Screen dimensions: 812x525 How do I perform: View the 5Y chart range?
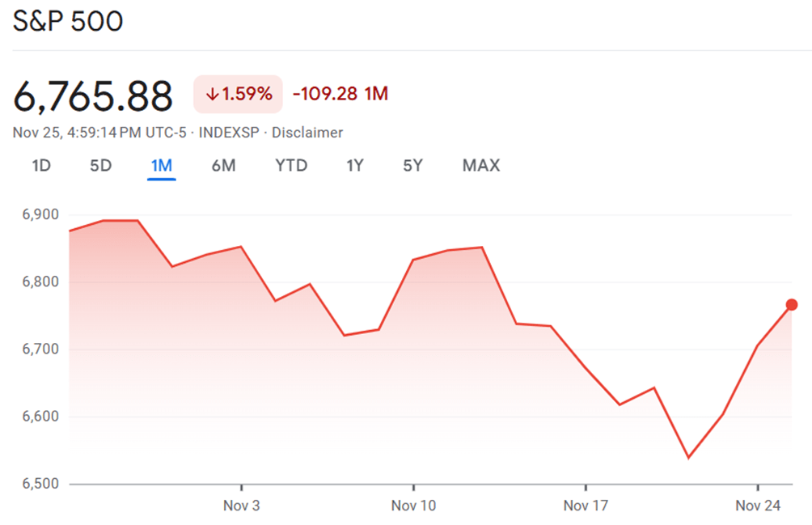[412, 166]
